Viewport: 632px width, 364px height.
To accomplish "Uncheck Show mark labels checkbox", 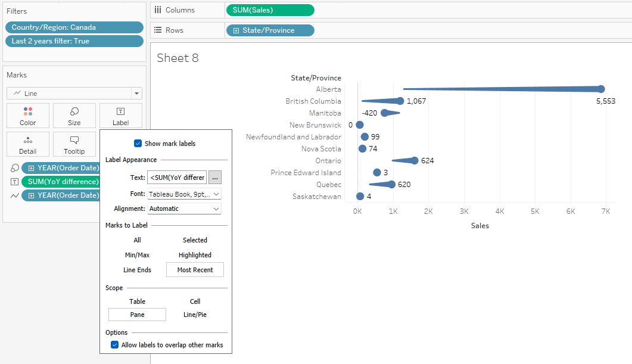I will pyautogui.click(x=138, y=144).
